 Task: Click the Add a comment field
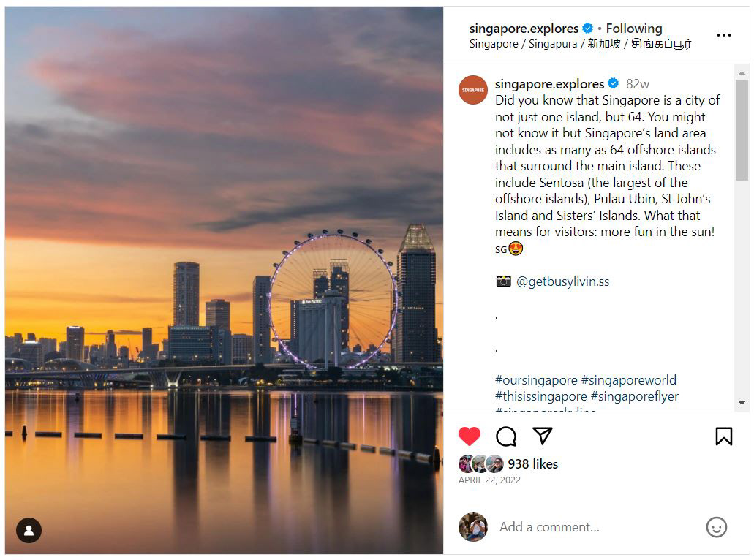tap(596, 527)
